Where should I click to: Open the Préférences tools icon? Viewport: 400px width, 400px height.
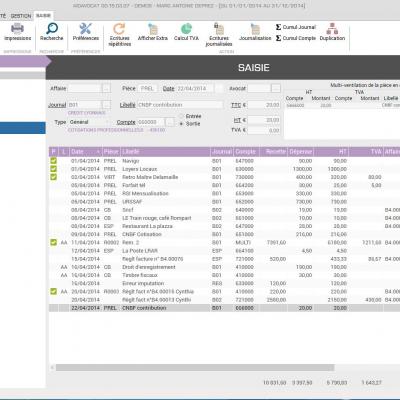[x=85, y=29]
